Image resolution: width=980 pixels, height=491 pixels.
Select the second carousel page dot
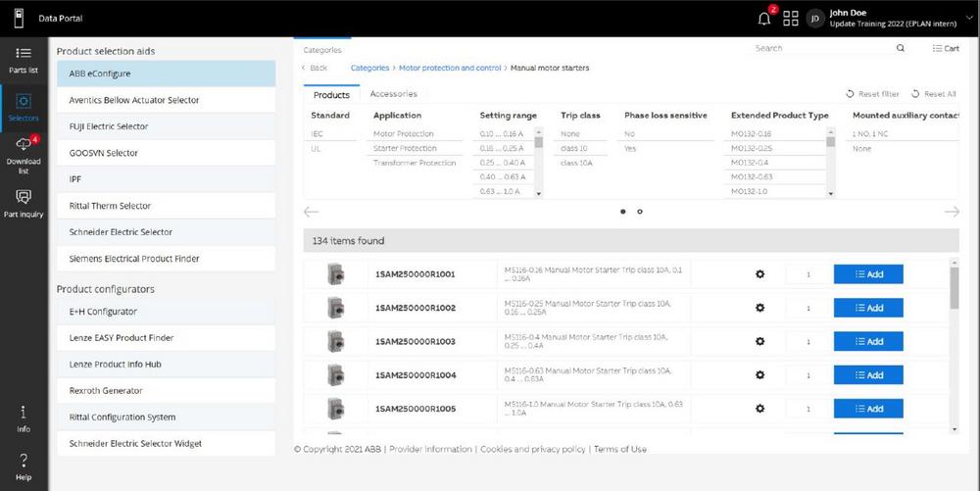coord(640,212)
